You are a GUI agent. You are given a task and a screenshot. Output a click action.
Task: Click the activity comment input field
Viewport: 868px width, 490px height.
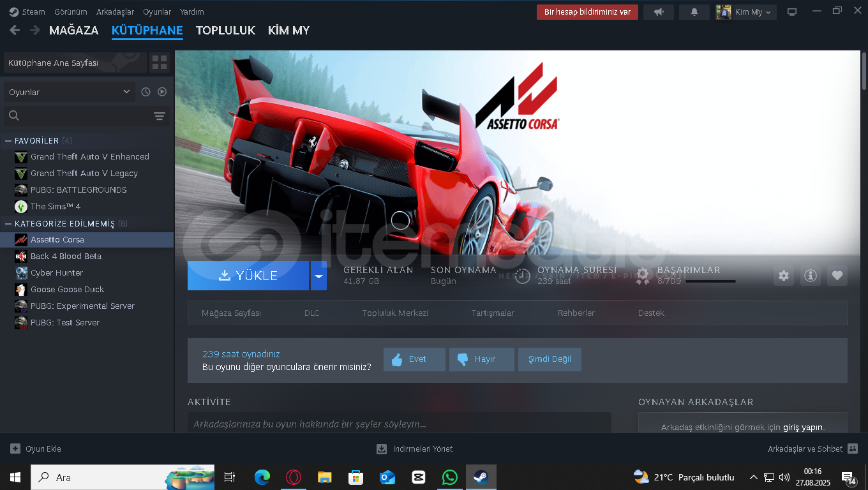click(x=399, y=424)
